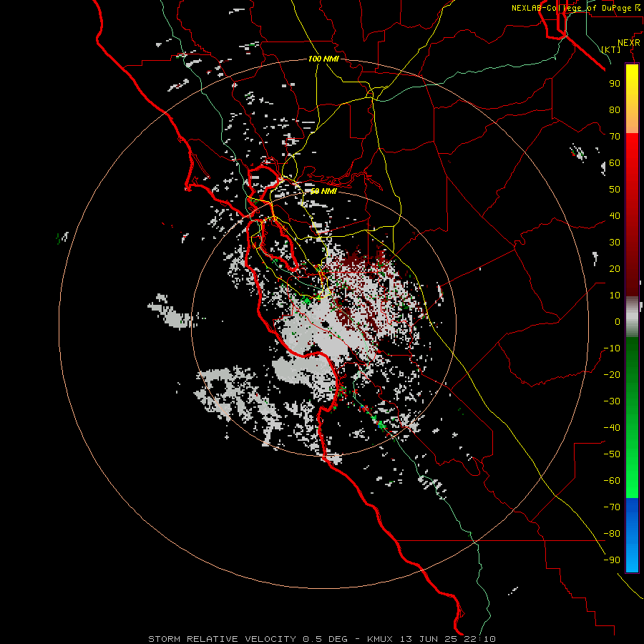This screenshot has height=644, width=644.
Task: Click the 70 value on the velocity scale
Action: click(615, 137)
